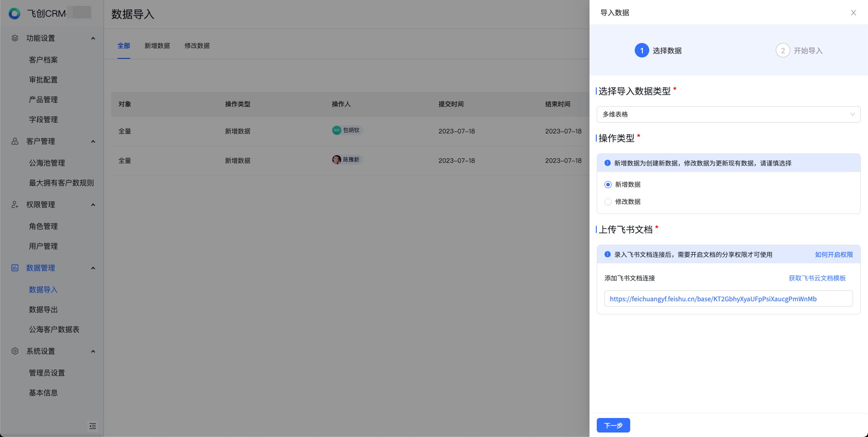Click the 客户管理 person icon
The width and height of the screenshot is (868, 437).
(x=15, y=141)
